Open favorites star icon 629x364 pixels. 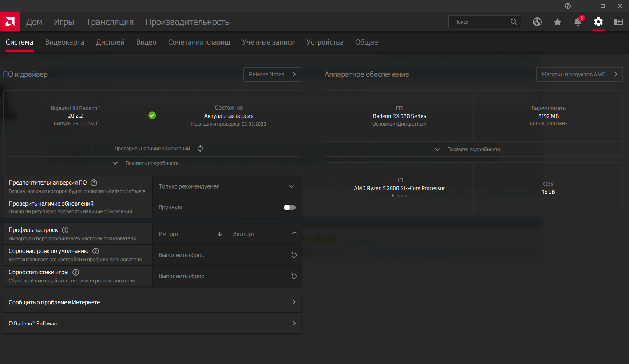click(558, 22)
